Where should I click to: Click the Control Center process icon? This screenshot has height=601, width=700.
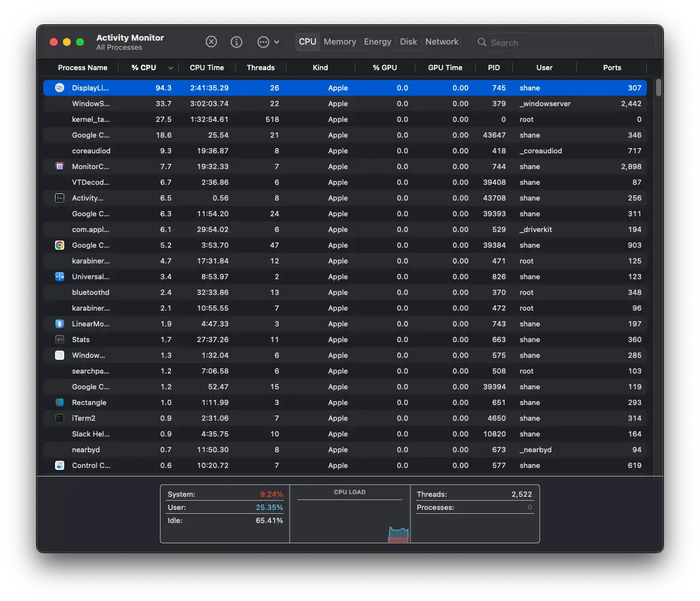(60, 465)
